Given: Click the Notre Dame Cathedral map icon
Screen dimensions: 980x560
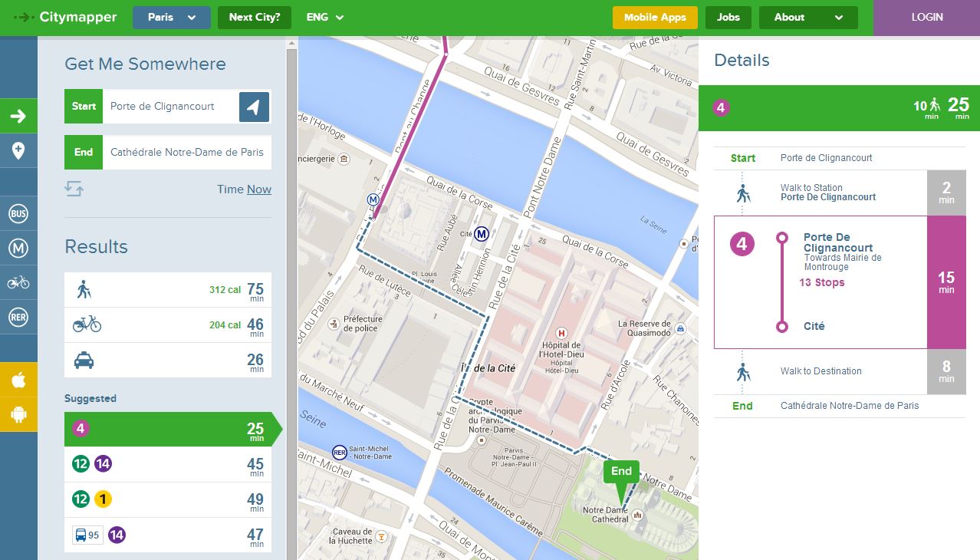Looking at the screenshot, I should click(x=637, y=514).
